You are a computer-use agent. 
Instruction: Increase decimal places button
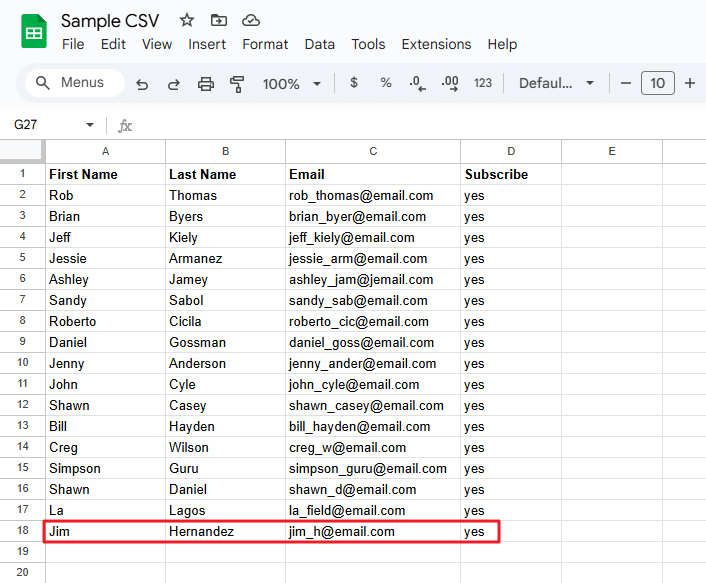[x=449, y=83]
